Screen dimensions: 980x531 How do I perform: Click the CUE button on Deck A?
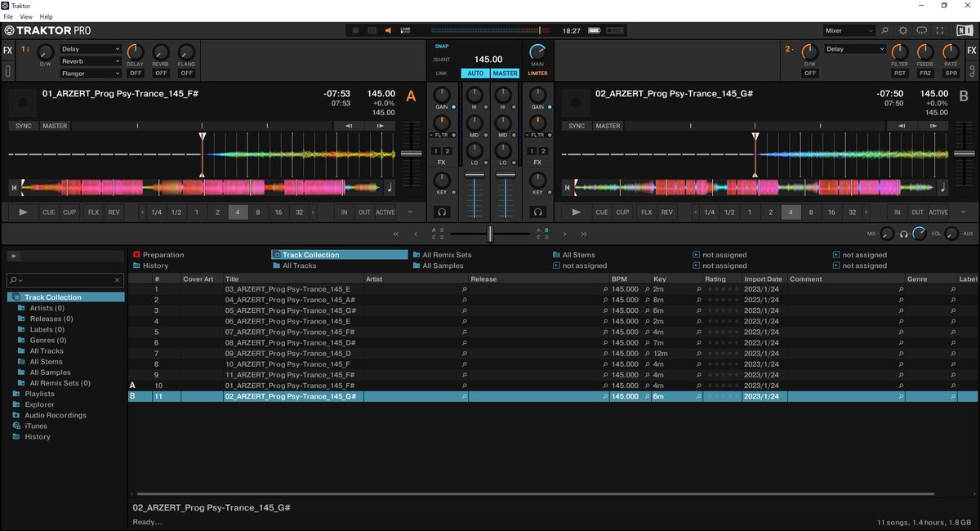[49, 212]
